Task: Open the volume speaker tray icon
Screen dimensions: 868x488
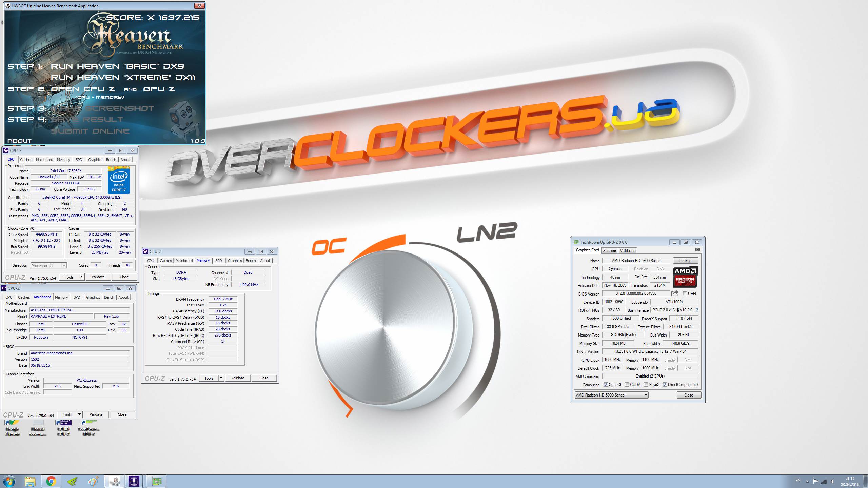Action: (832, 481)
